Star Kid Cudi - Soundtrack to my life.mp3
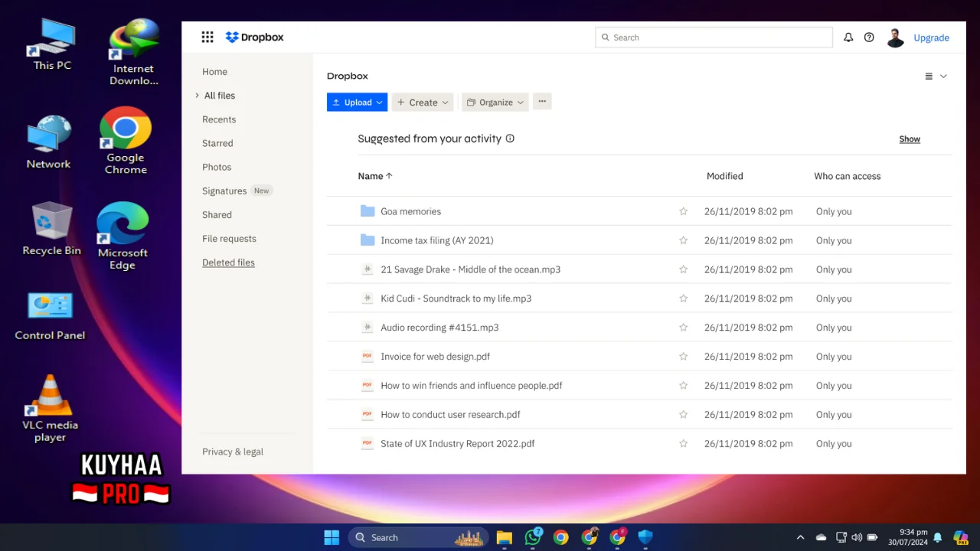Image resolution: width=980 pixels, height=551 pixels. pyautogui.click(x=684, y=298)
